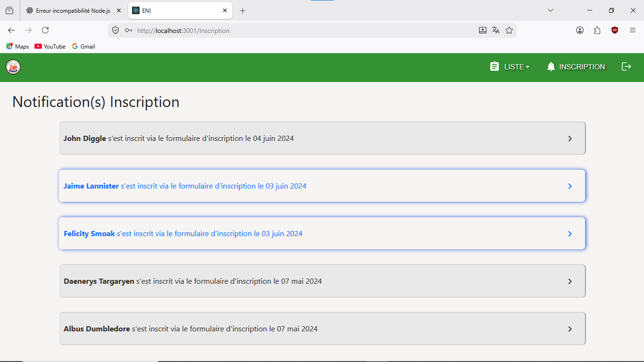
Task: Click the Notification(s) Inscription heading
Action: [96, 102]
